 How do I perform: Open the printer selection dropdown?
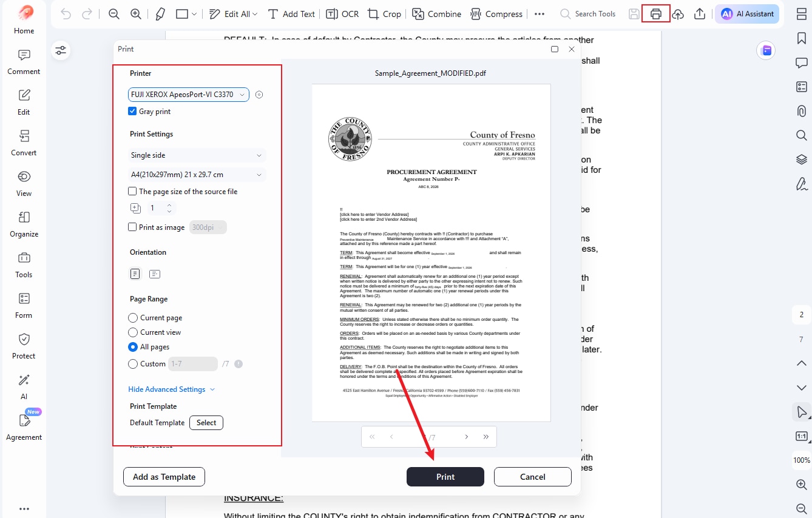[x=189, y=95]
